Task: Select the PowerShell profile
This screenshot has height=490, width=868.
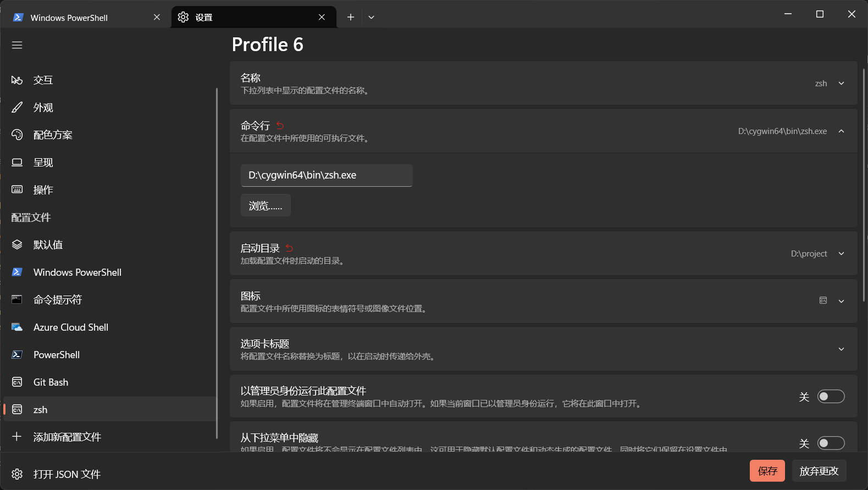Action: tap(110, 355)
